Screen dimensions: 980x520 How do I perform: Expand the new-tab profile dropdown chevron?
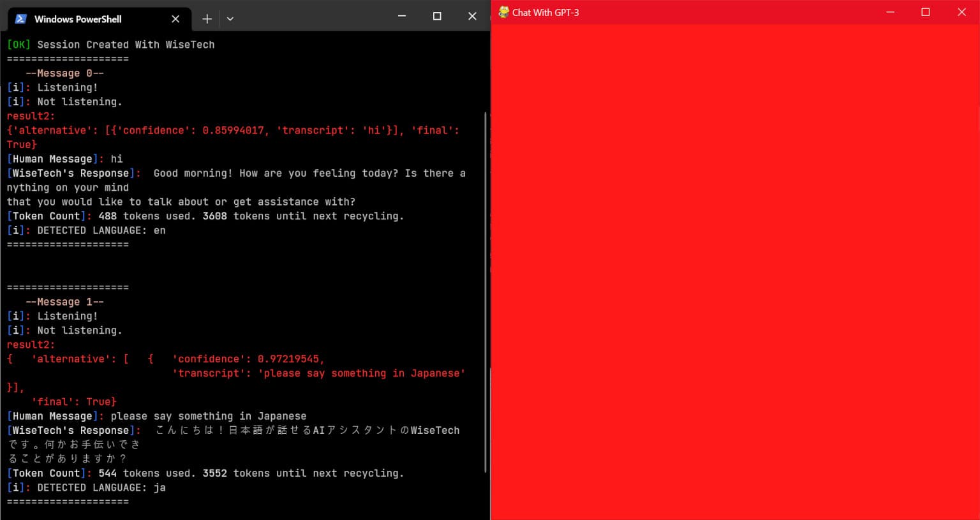230,19
